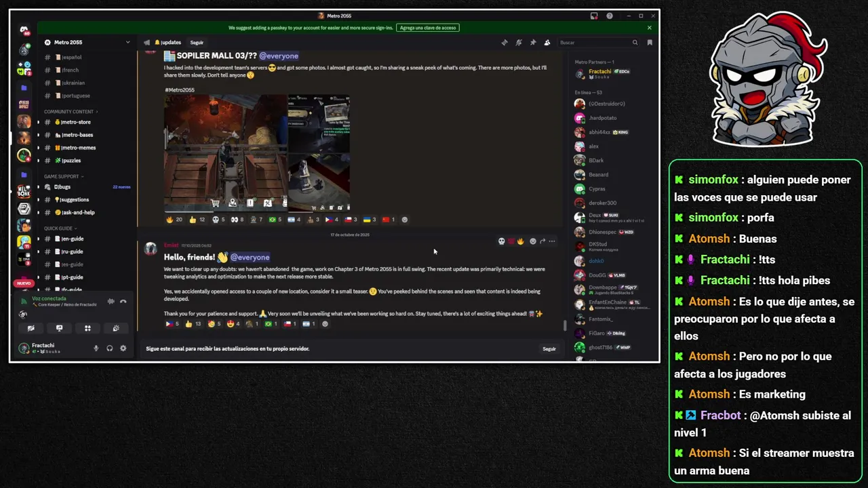868x488 pixels.
Task: Open top-right small spoiler image
Action: pos(319,123)
